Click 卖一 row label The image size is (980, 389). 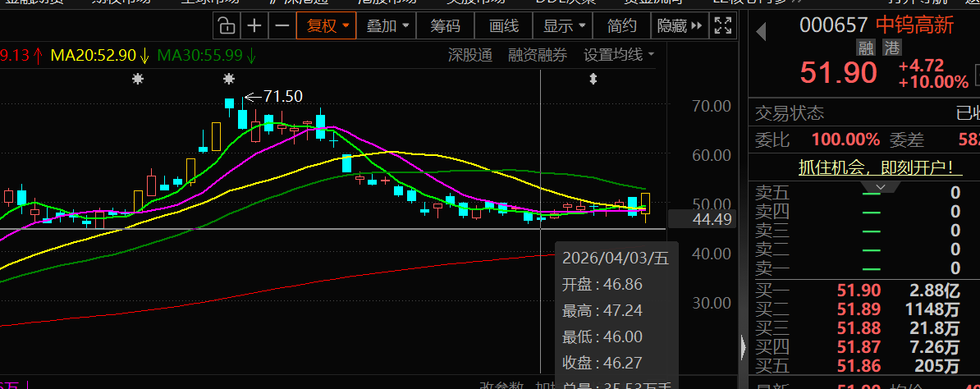coord(772,269)
